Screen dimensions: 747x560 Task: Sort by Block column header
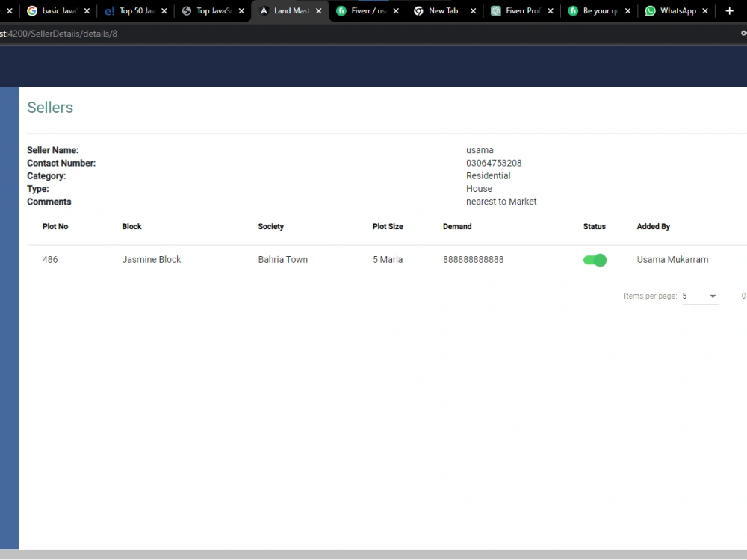[131, 227]
